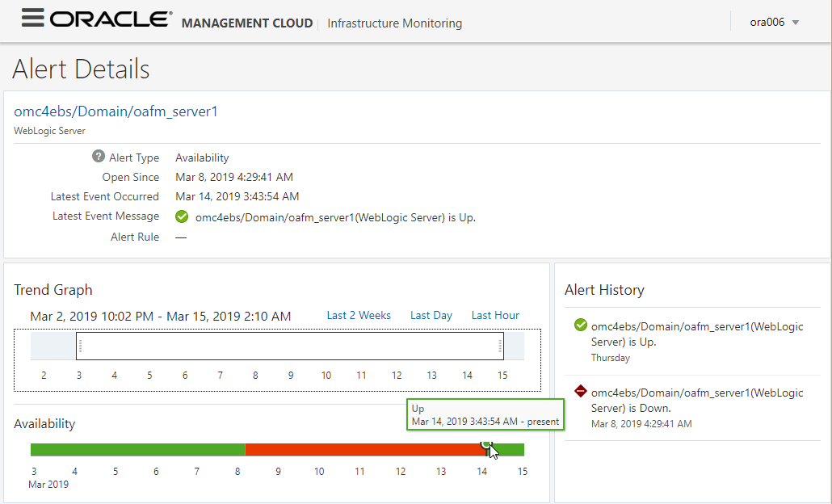Open the hamburger navigation menu
The image size is (832, 504).
(x=32, y=19)
